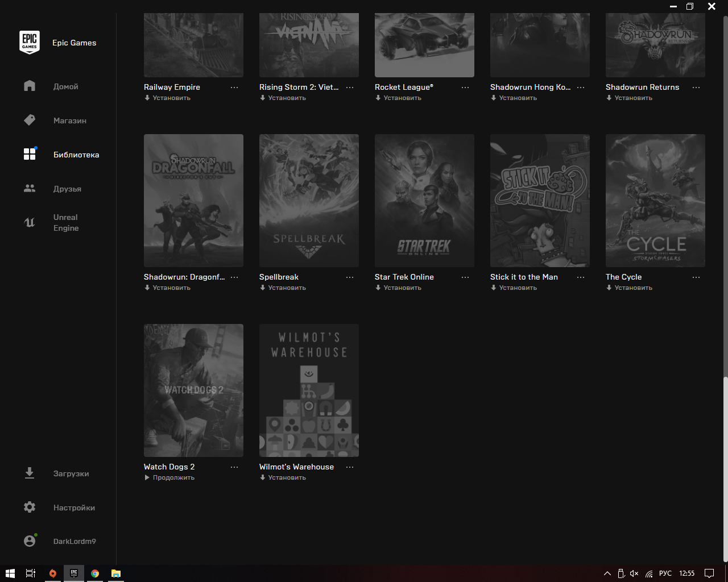728x582 pixels.
Task: Open the Spellbreak cover art
Action: [309, 201]
